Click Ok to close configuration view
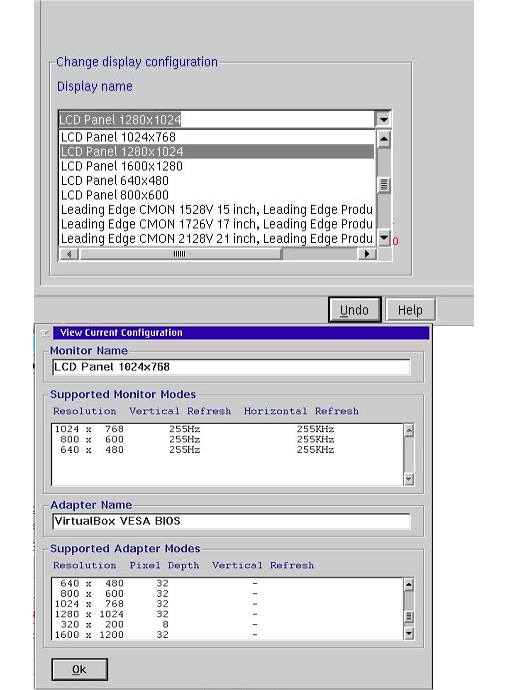518x690 pixels. tap(79, 669)
